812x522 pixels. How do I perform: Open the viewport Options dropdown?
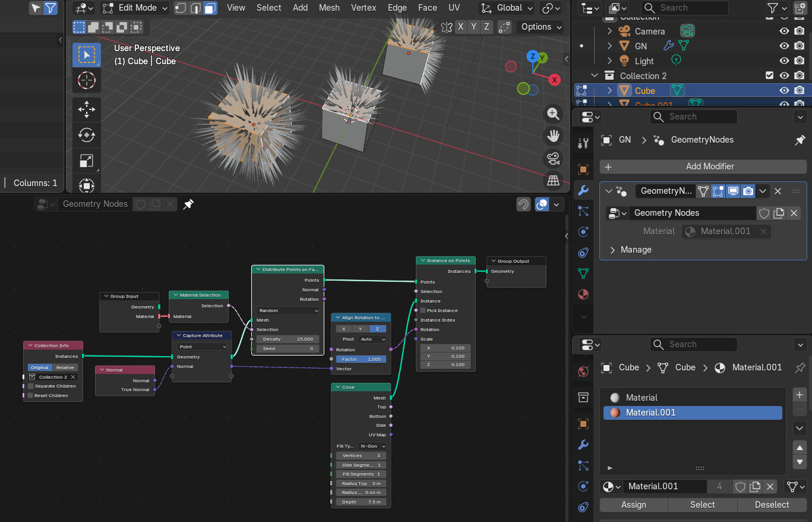[540, 27]
